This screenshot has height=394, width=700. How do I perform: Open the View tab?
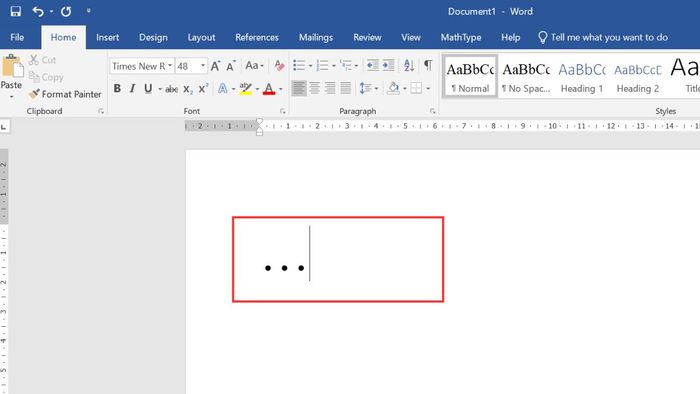(x=411, y=37)
